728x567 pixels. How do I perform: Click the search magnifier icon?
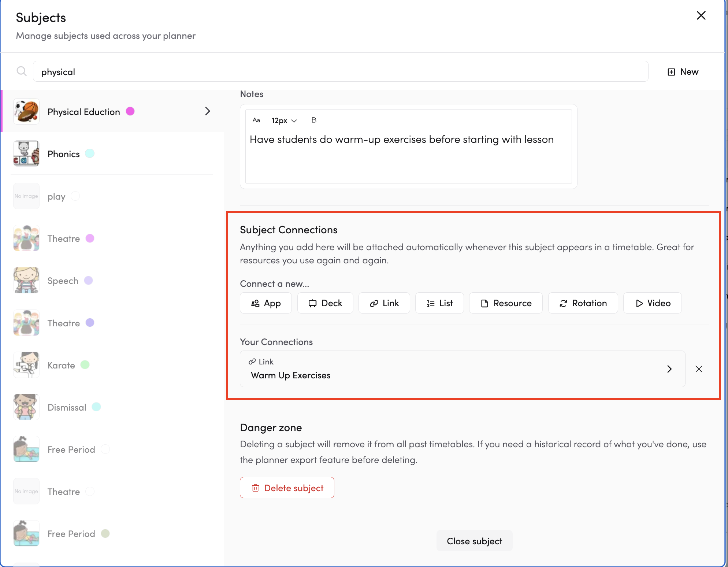click(x=22, y=71)
